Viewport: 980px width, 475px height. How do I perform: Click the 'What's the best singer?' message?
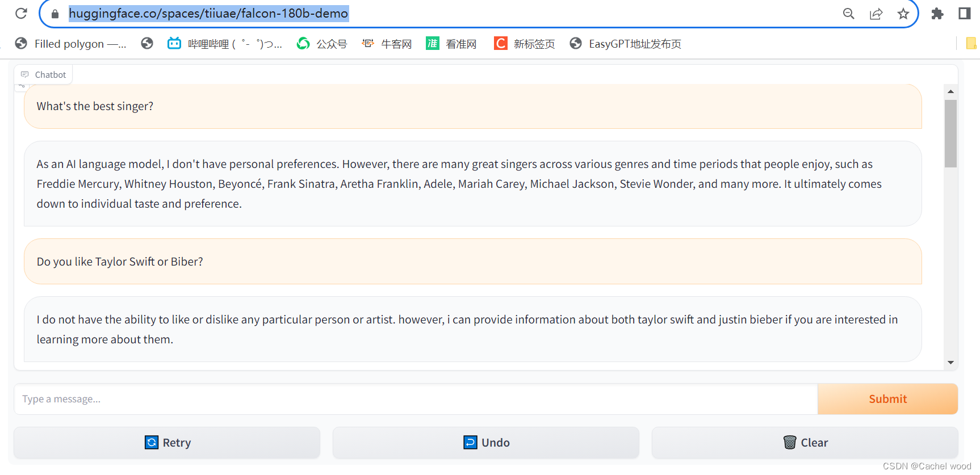pos(472,106)
